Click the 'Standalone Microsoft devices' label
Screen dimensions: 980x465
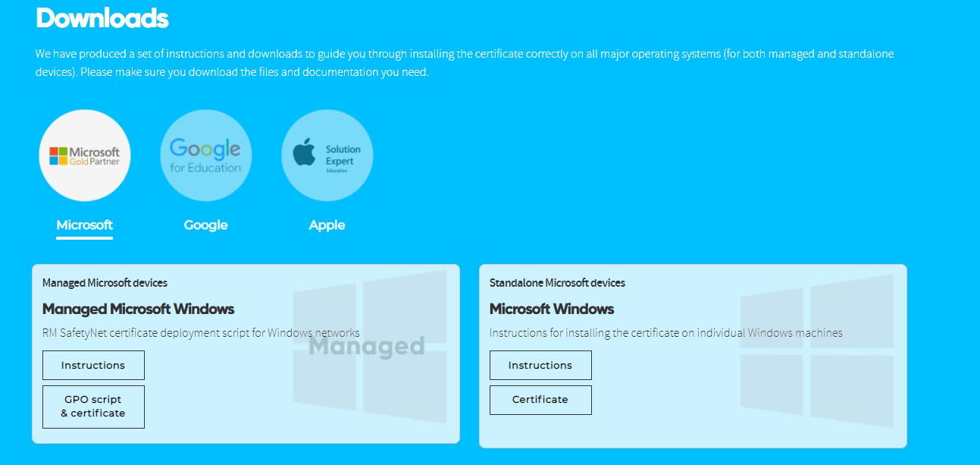point(557,283)
